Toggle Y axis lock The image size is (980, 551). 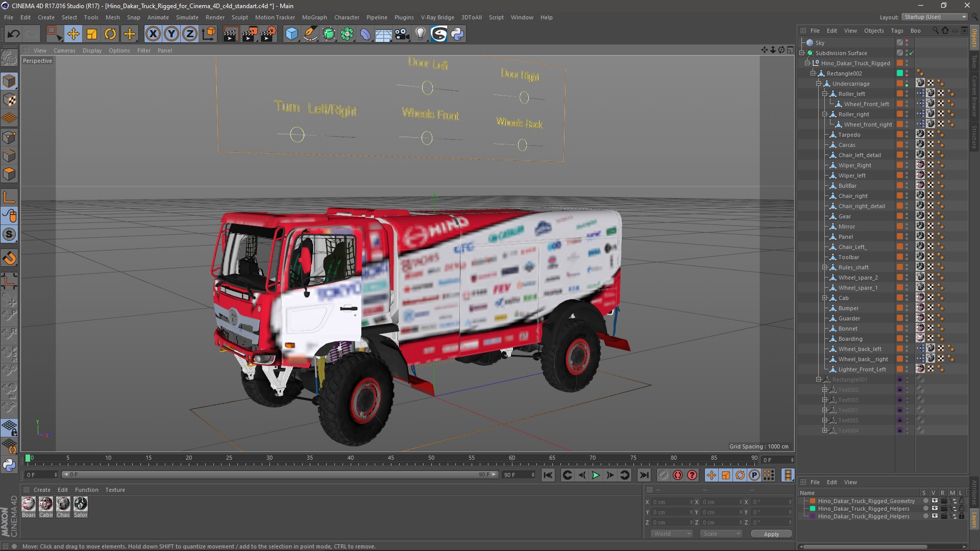click(x=171, y=34)
